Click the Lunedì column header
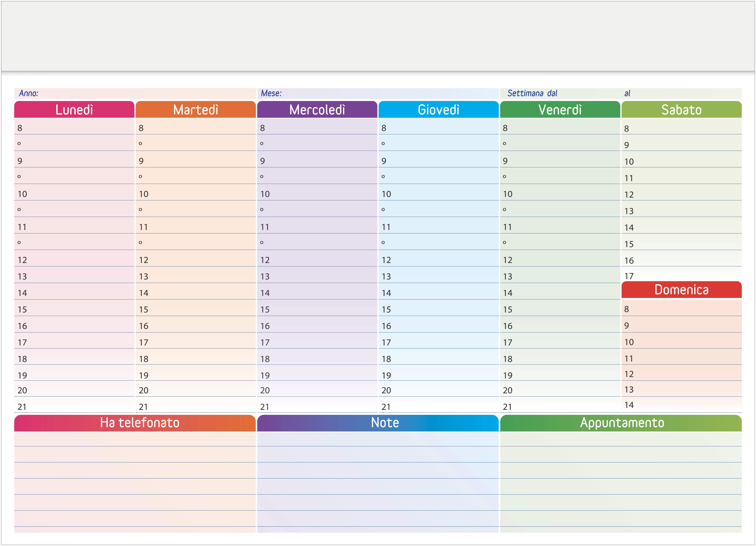 (74, 109)
